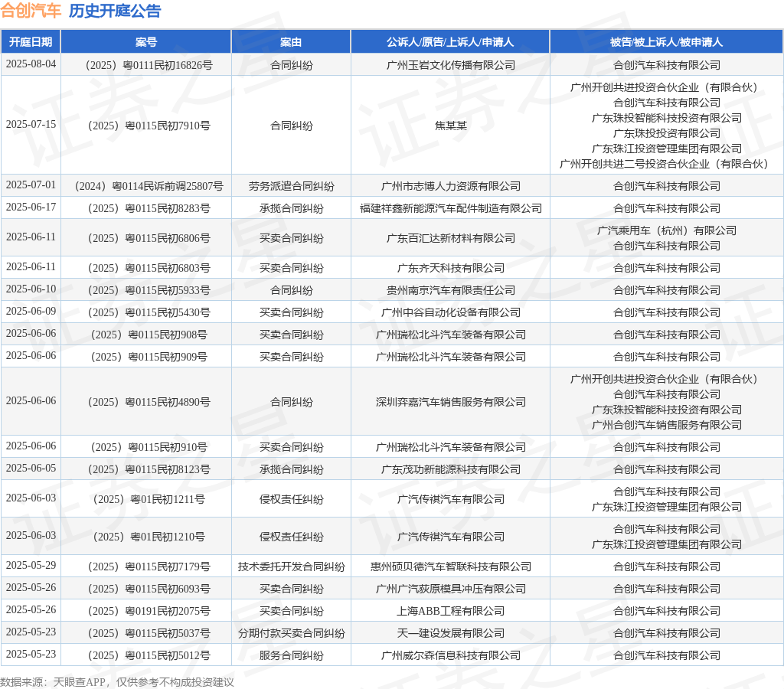
Task: Select case number 粤0115民初8123号
Action: 149,469
